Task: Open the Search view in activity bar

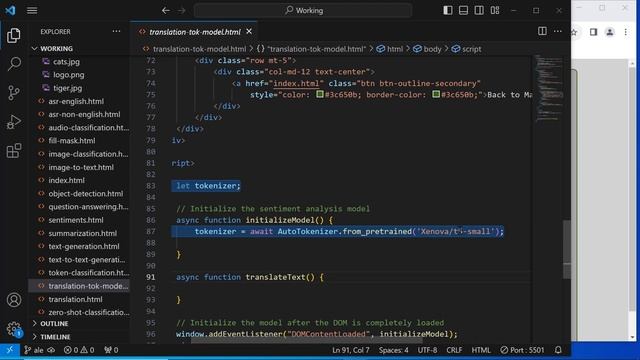Action: (13, 64)
